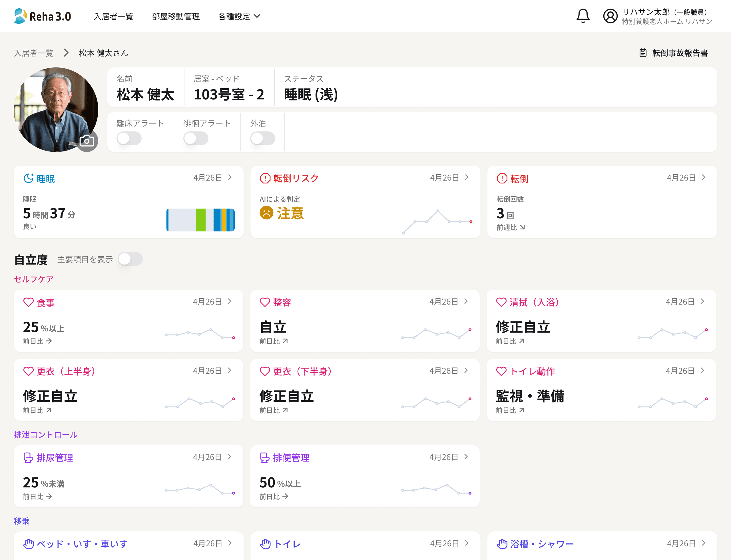Enable the 離床アラート toggle

[129, 138]
